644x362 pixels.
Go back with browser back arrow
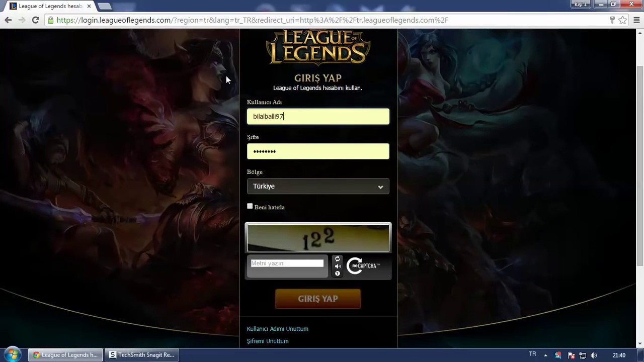(8, 20)
